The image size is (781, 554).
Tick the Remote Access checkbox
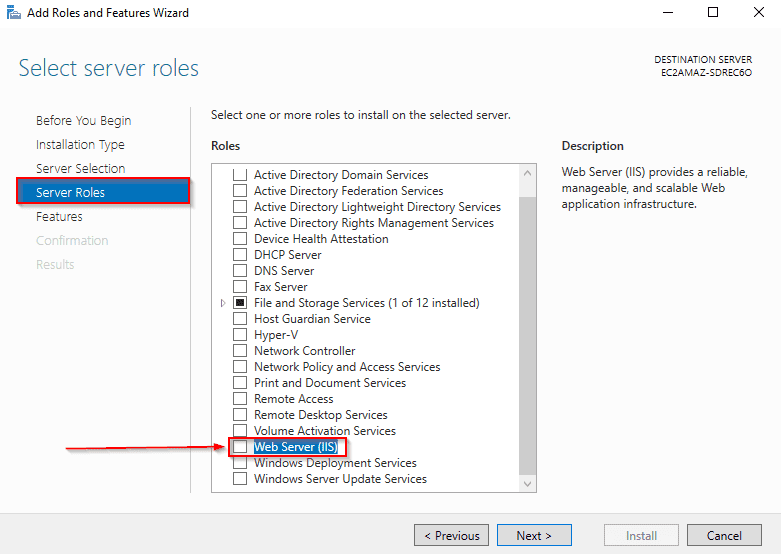click(240, 399)
